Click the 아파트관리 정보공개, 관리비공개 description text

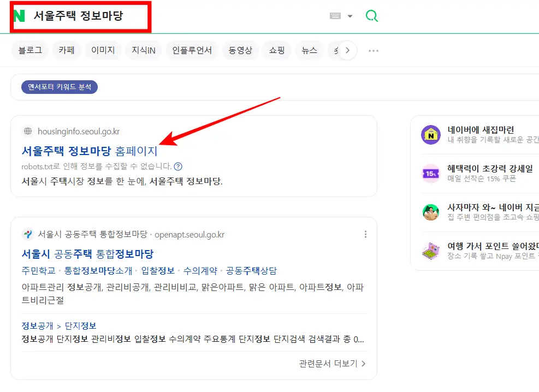(x=192, y=293)
